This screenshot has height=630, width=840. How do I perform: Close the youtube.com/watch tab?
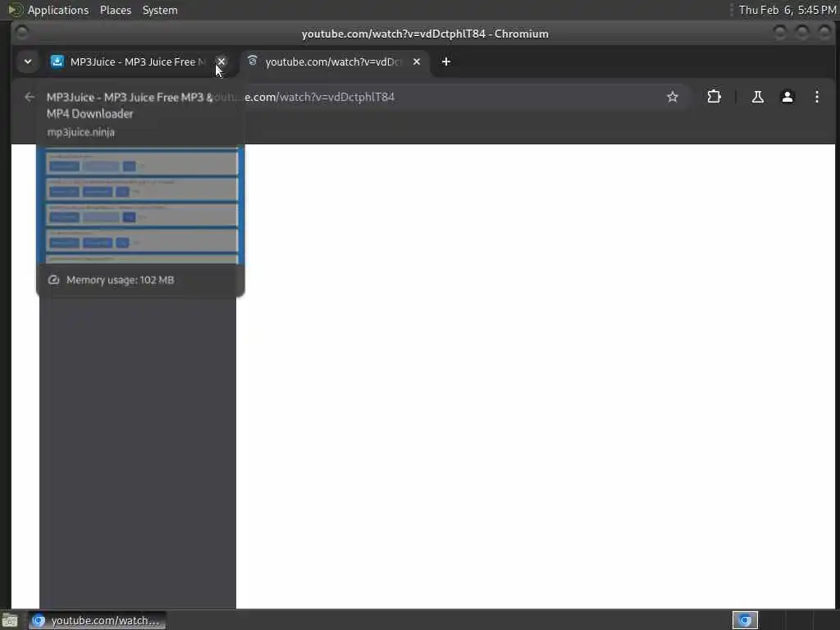pos(417,62)
